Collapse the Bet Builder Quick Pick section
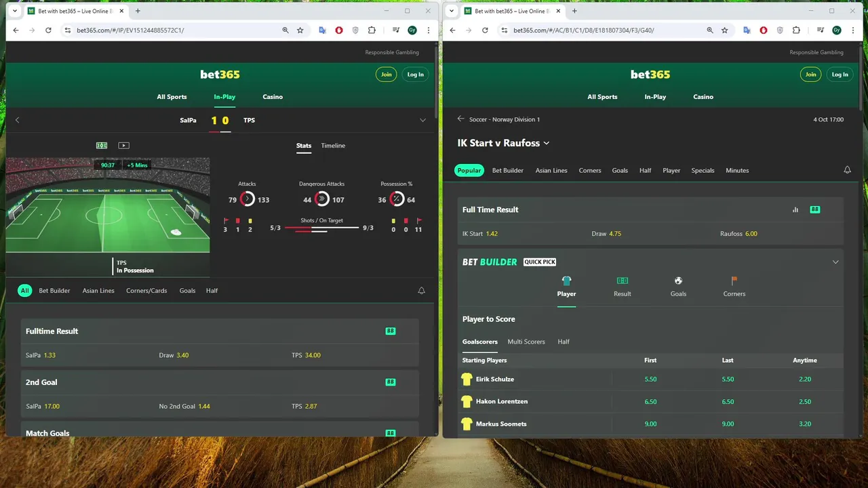868x488 pixels. 835,262
